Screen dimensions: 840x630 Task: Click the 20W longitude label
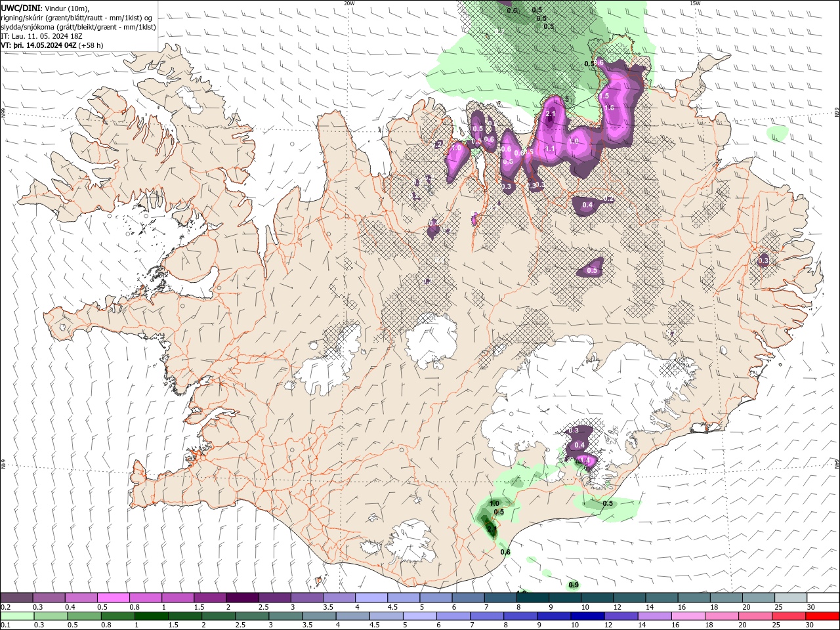[x=349, y=3]
